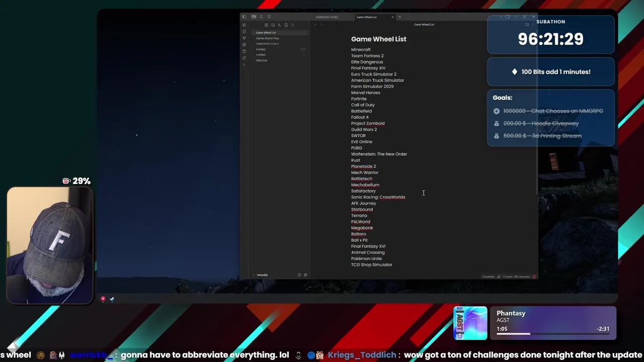The height and width of the screenshot is (362, 644).
Task: Click Wolfenstein: The New Order line
Action: tap(379, 154)
